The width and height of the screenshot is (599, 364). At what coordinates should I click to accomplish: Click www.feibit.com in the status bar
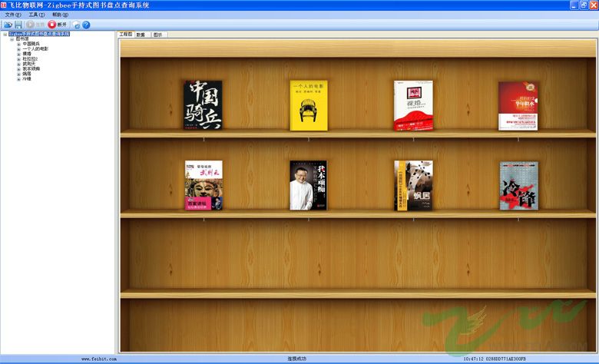[99, 359]
